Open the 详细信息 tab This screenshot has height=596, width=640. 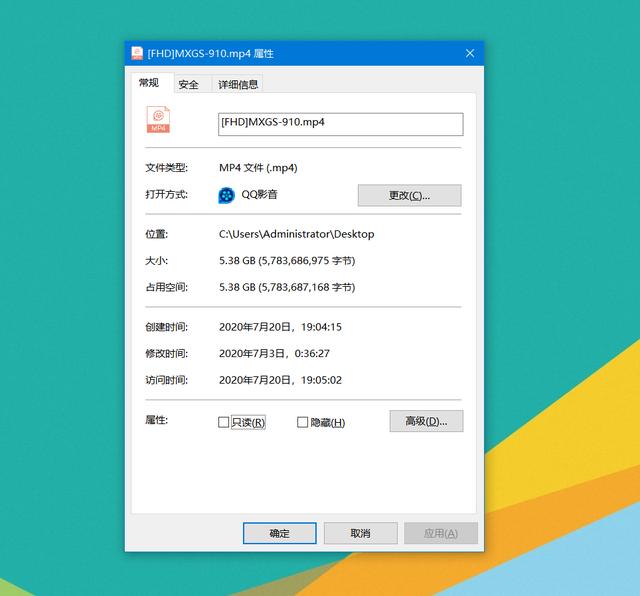[x=238, y=85]
